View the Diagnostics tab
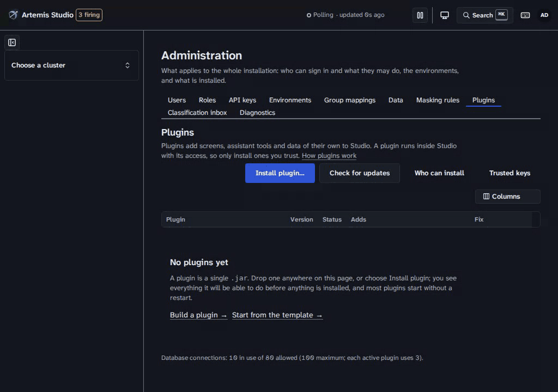 pyautogui.click(x=257, y=113)
